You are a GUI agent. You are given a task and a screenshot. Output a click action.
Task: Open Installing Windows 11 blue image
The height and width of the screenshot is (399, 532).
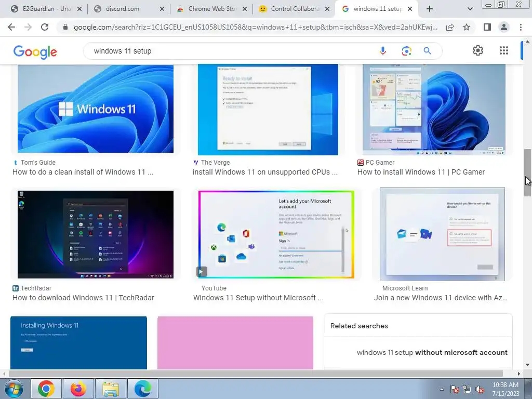coord(79,343)
